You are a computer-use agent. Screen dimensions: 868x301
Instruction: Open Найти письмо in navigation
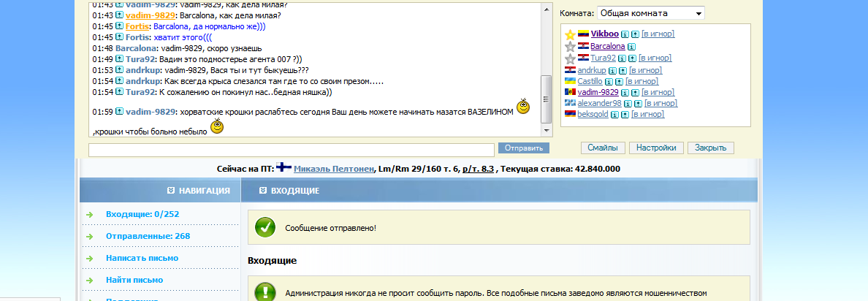click(x=134, y=280)
